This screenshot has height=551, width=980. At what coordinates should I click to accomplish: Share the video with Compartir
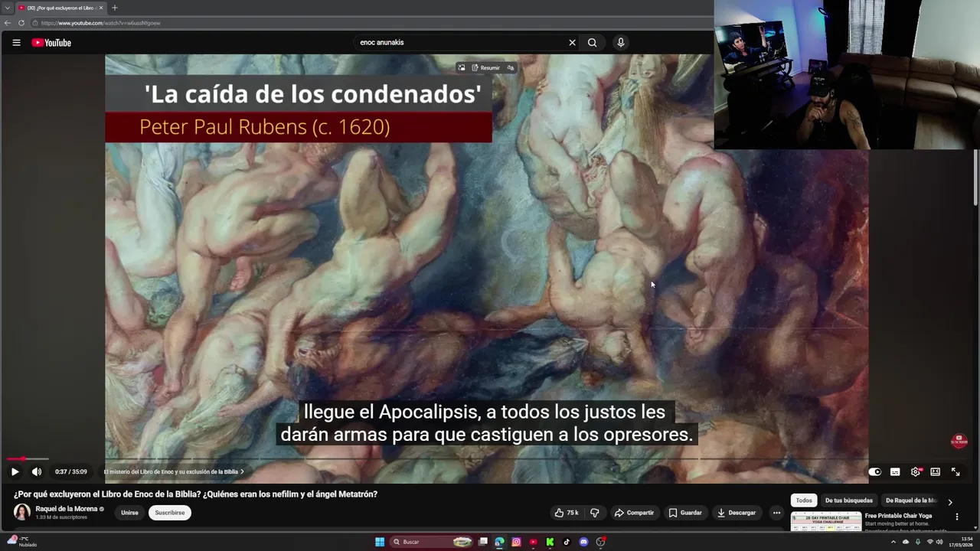pos(634,513)
